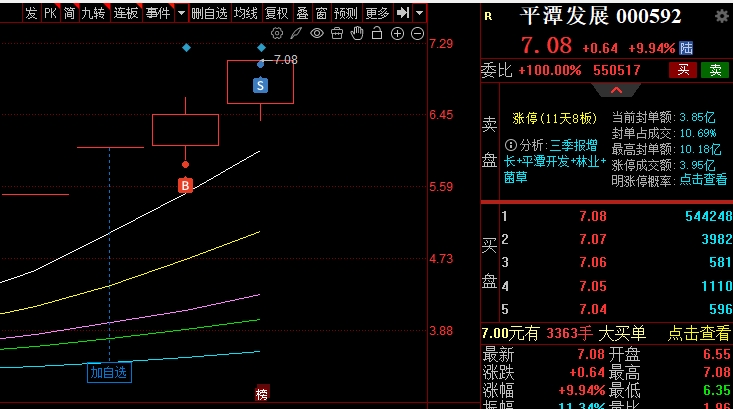The image size is (733, 409).
Task: Open the 更多 more menu
Action: tap(377, 13)
